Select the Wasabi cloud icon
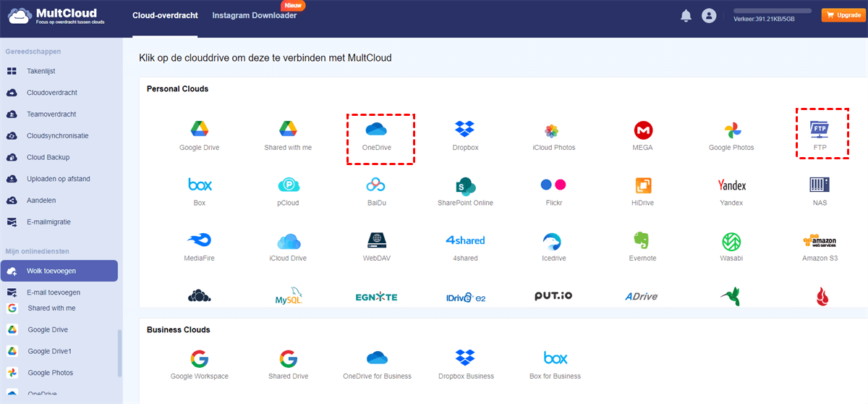This screenshot has height=404, width=868. 731,247
